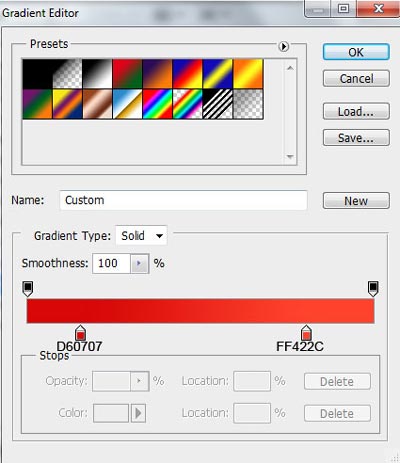This screenshot has width=400, height=463.
Task: Select the D60707 color stop
Action: coord(80,333)
